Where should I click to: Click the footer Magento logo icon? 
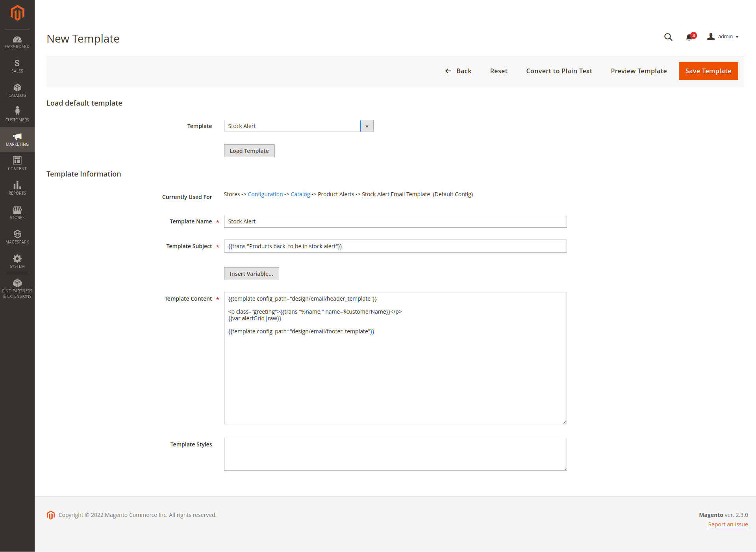point(51,515)
